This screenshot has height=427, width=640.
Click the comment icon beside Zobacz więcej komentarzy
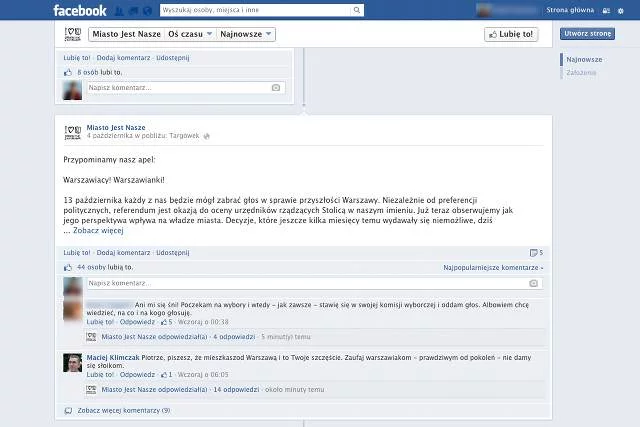point(68,411)
